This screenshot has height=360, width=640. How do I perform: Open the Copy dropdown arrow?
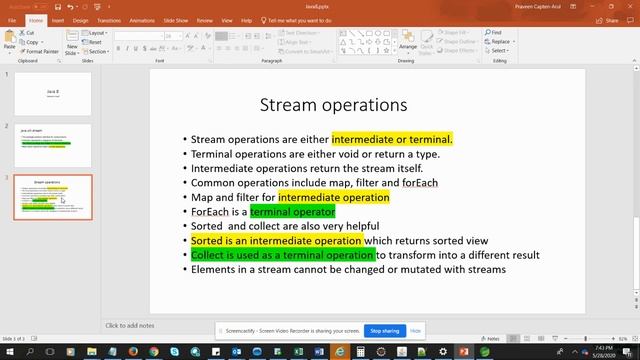click(x=42, y=42)
